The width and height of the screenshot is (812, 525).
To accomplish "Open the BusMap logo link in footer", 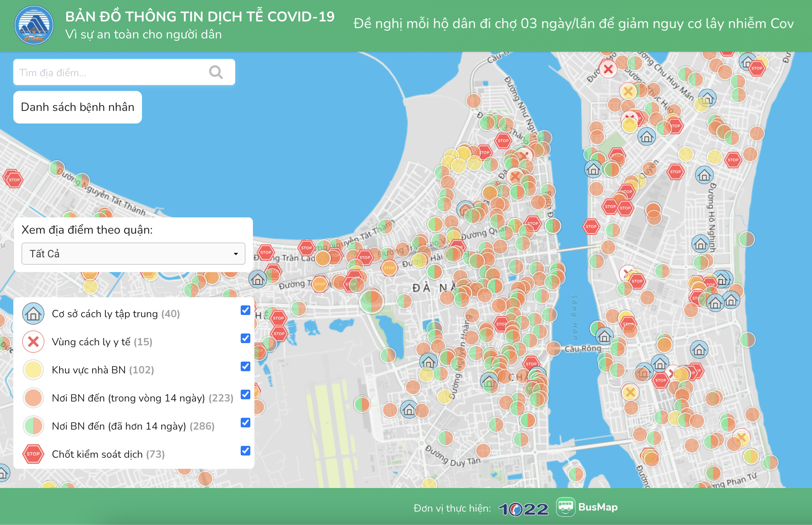I will click(x=587, y=507).
